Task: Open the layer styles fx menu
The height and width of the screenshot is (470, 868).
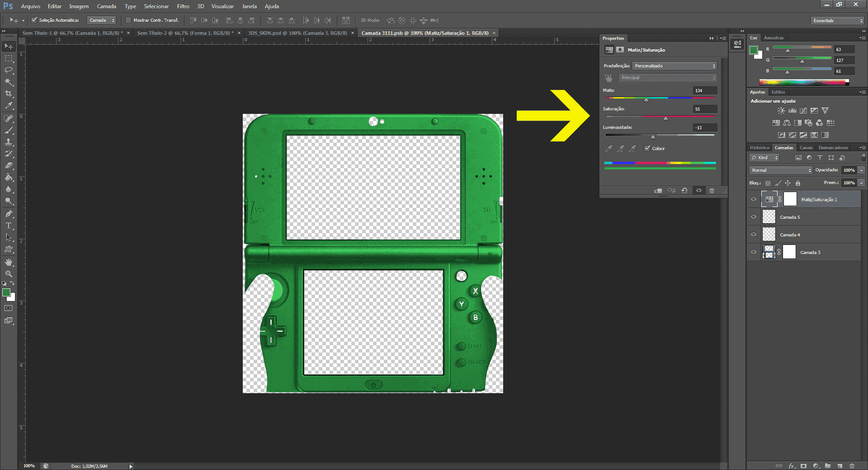Action: coord(792,466)
